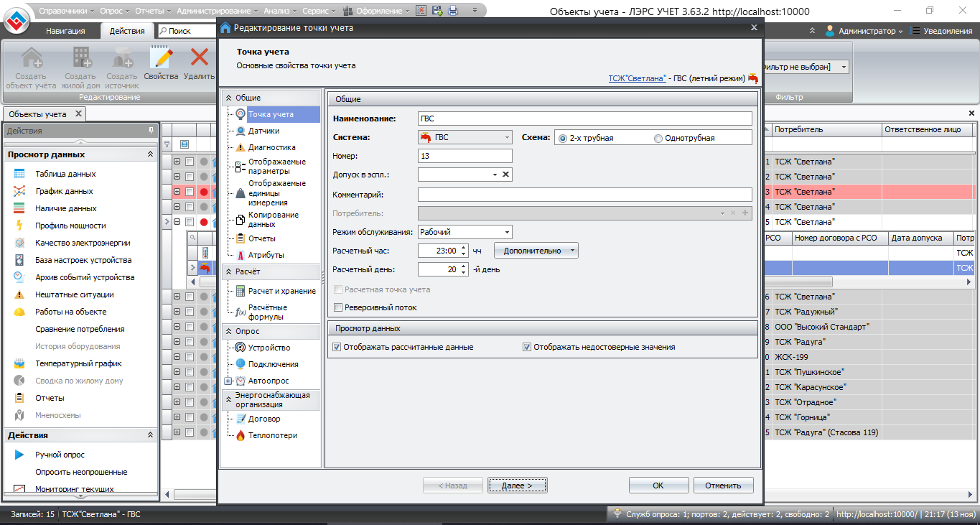The width and height of the screenshot is (980, 525).
Task: Open Датчики section in dialog tree
Action: (x=263, y=131)
